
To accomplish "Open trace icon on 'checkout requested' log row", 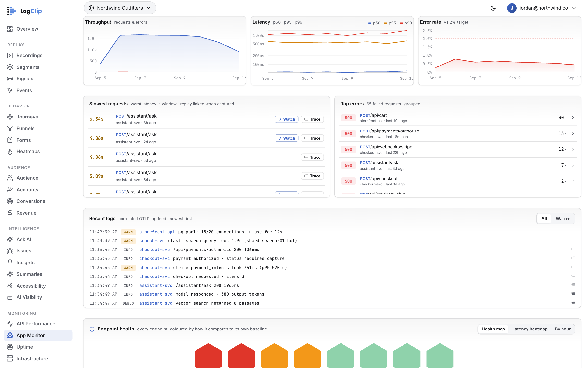I will pyautogui.click(x=573, y=276).
